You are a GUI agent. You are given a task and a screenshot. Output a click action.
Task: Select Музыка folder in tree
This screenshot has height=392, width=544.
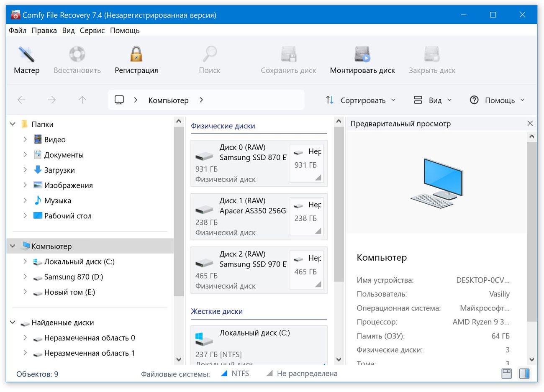tap(57, 200)
